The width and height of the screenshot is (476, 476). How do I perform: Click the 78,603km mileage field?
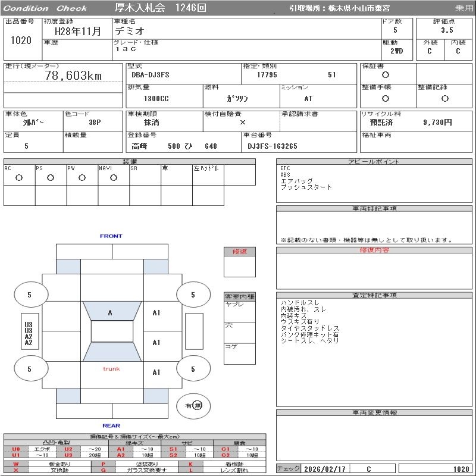[73, 76]
